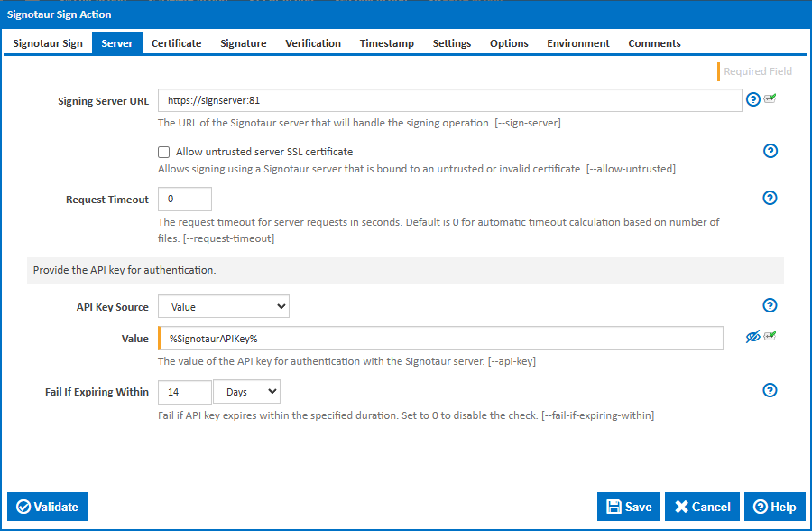The height and width of the screenshot is (531, 812).
Task: Open the API Key Source dropdown
Action: 223,306
